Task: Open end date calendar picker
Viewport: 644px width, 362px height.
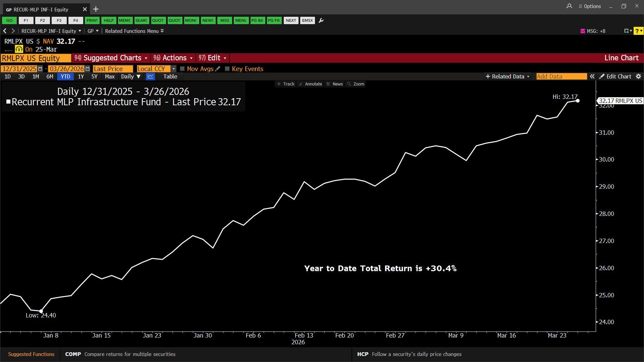Action: click(x=88, y=69)
